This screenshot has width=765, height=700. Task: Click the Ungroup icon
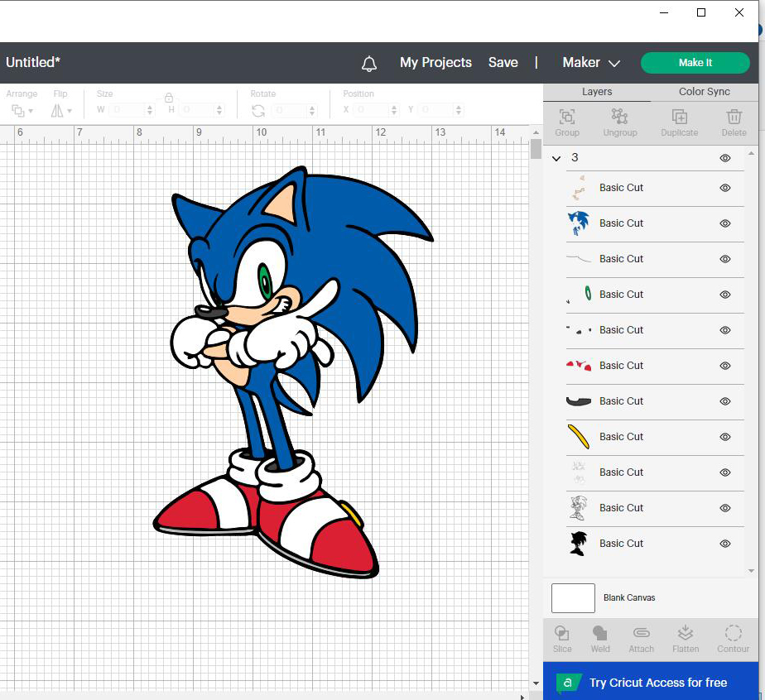click(619, 122)
